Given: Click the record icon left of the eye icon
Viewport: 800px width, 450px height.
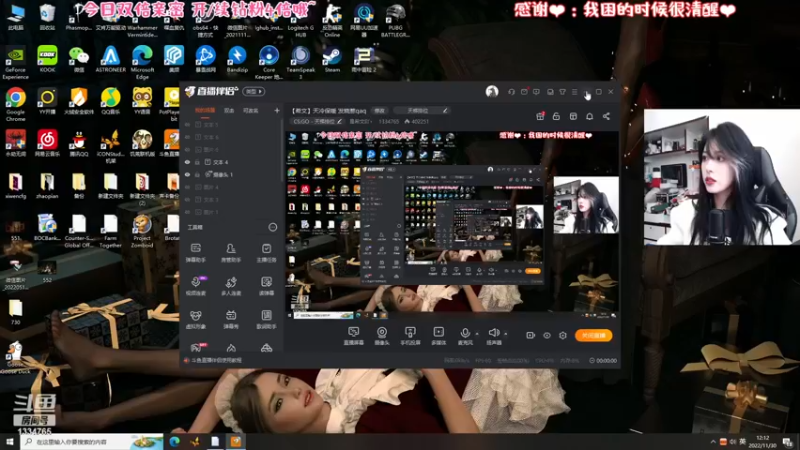Looking at the screenshot, I should click(530, 335).
